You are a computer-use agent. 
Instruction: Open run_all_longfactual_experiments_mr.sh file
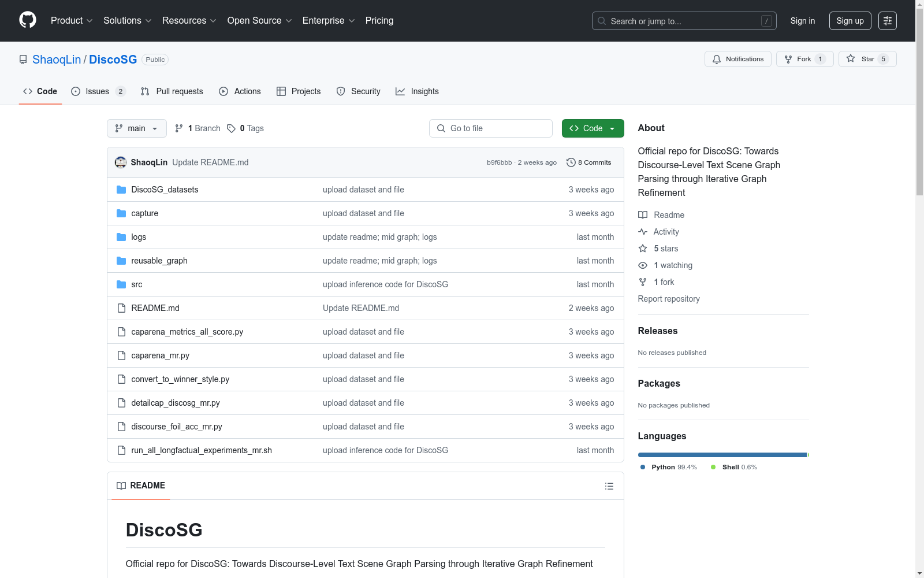tap(202, 450)
